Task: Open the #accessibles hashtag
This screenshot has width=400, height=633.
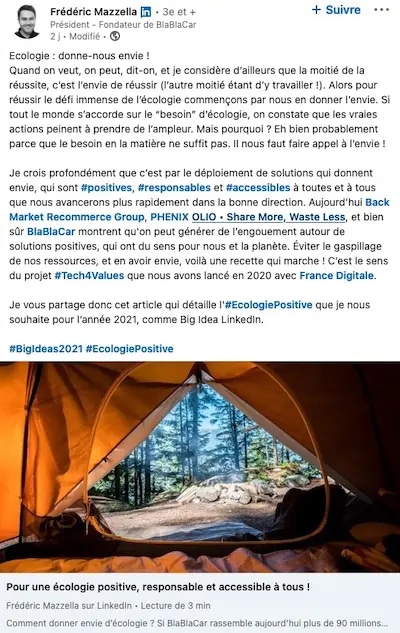Action: tap(258, 188)
